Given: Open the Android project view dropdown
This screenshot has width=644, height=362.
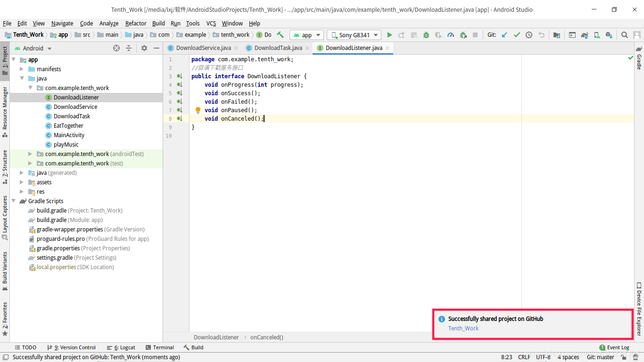Looking at the screenshot, I should click(33, 48).
